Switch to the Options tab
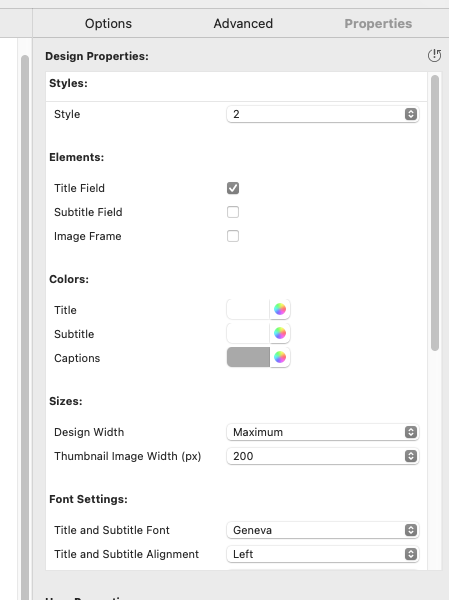 pyautogui.click(x=108, y=24)
